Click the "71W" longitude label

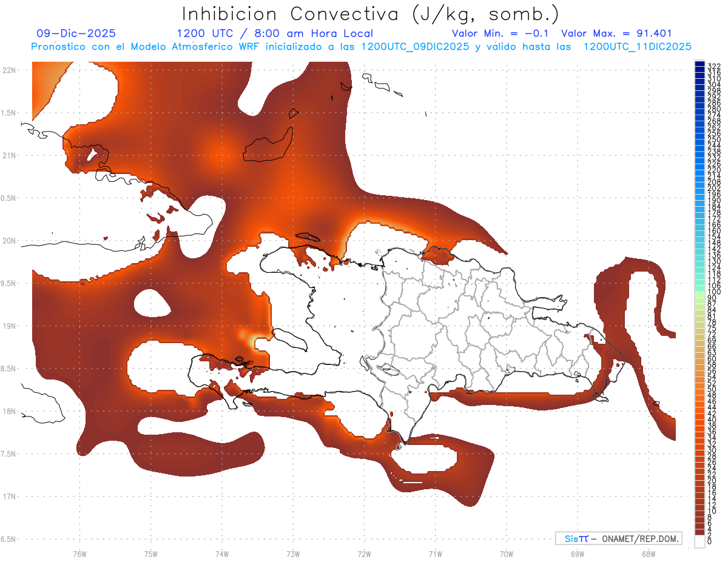[435, 554]
